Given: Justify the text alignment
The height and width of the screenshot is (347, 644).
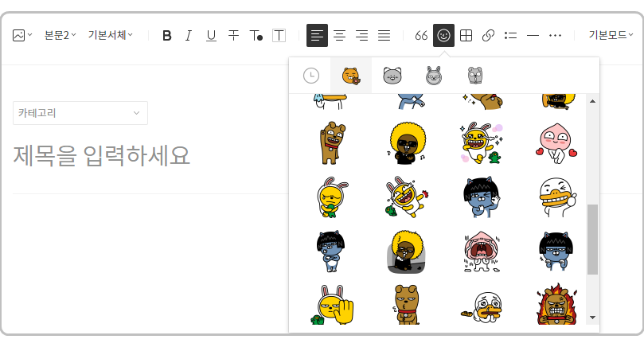Looking at the screenshot, I should tap(384, 36).
